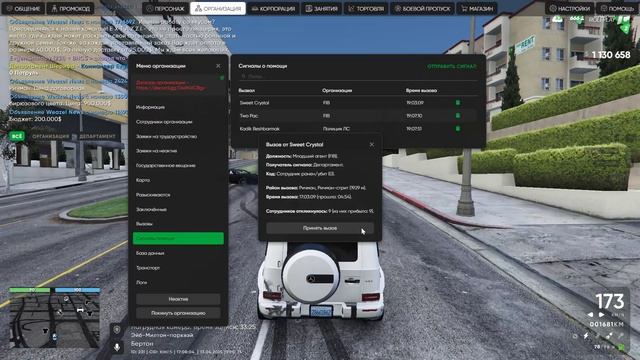Click the shield icon above the microphone

(117, 330)
